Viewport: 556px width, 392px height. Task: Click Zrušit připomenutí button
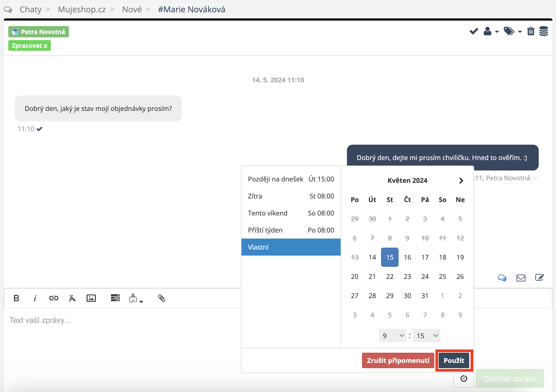tap(398, 360)
